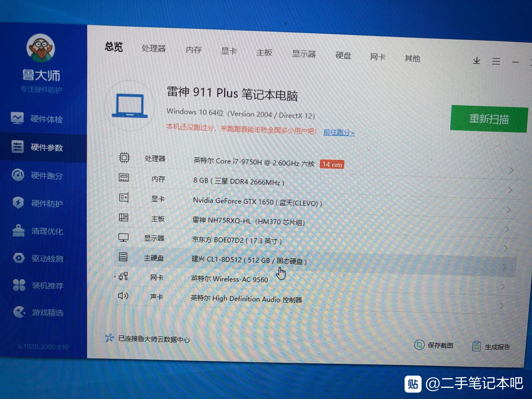Click the 14 nm process badge
Image resolution: width=532 pixels, height=399 pixels.
pyautogui.click(x=332, y=164)
